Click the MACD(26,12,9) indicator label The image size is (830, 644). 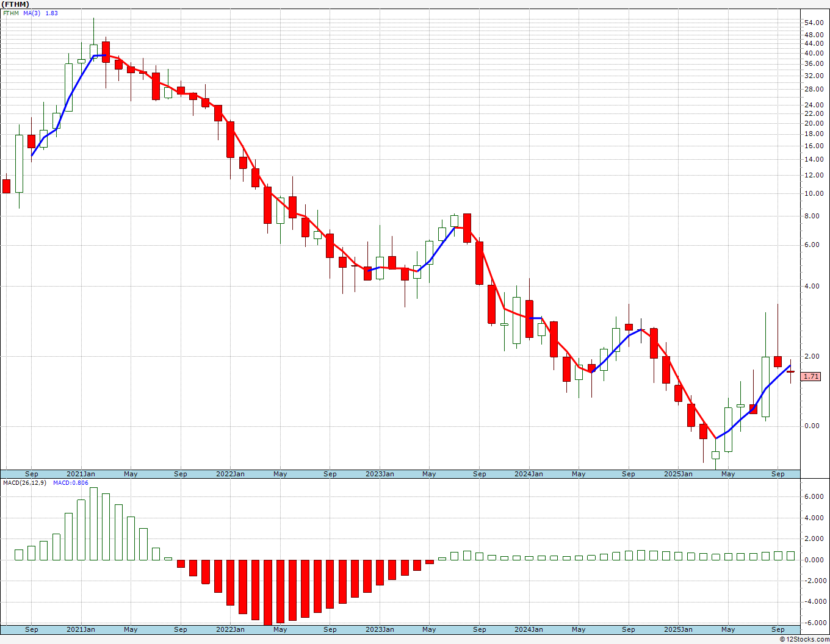pos(25,483)
